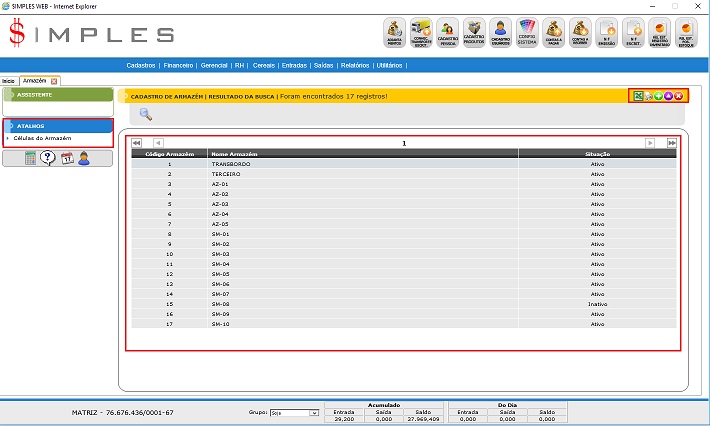The image size is (710, 426).
Task: Switch to the Início tab
Action: (x=8, y=80)
